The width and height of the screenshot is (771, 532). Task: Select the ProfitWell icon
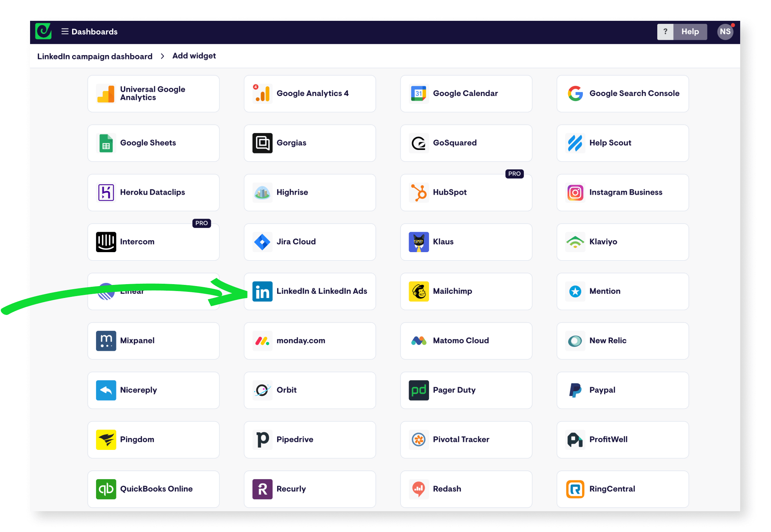[575, 439]
